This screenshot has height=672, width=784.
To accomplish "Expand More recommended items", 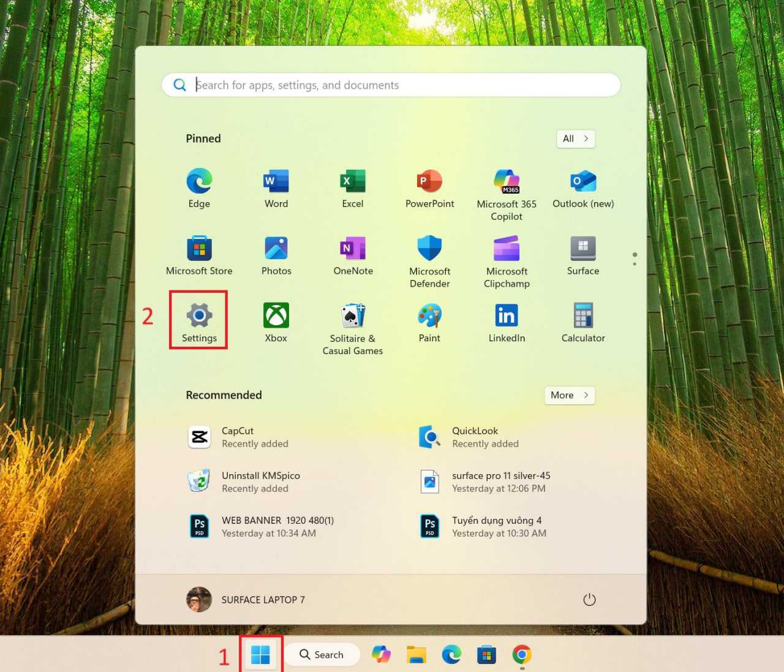I will pos(570,395).
